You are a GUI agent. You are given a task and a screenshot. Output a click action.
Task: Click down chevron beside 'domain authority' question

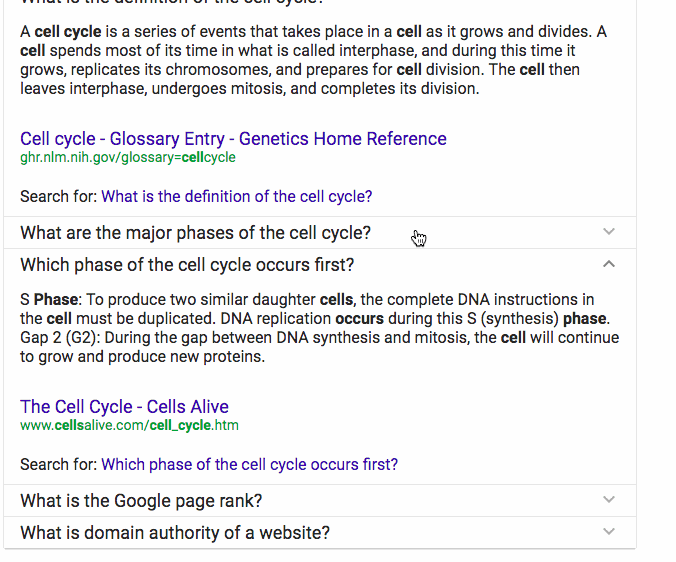609,532
